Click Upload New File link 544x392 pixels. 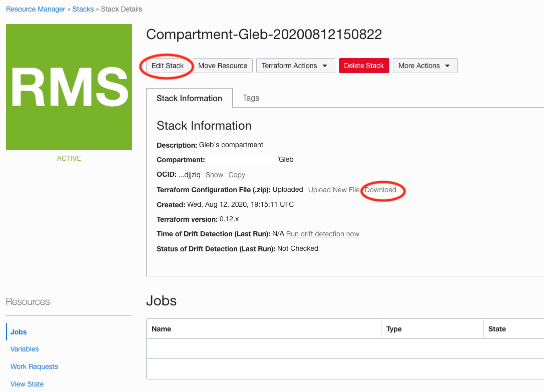[334, 190]
